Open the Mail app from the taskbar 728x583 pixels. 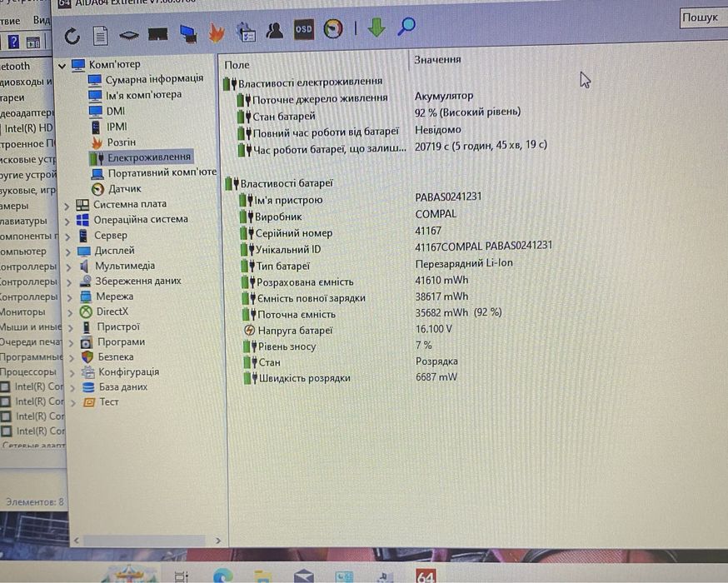(304, 576)
